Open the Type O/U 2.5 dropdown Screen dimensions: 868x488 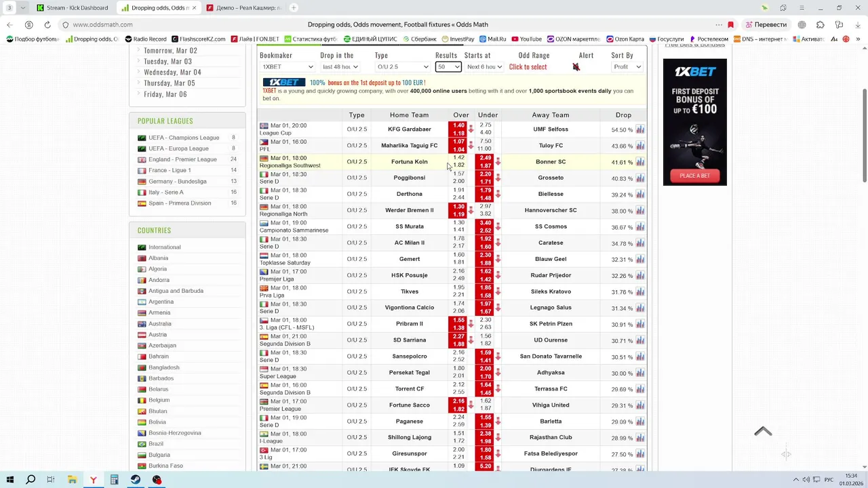(x=403, y=67)
